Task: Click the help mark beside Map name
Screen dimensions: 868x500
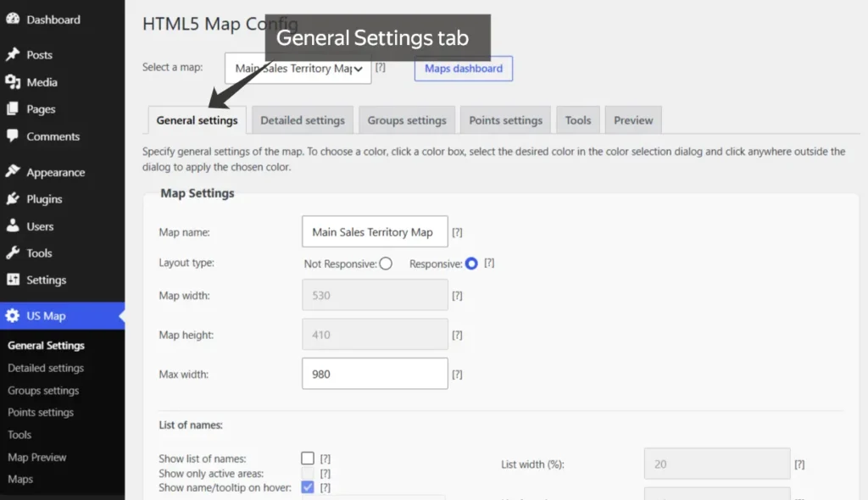Action: point(457,232)
